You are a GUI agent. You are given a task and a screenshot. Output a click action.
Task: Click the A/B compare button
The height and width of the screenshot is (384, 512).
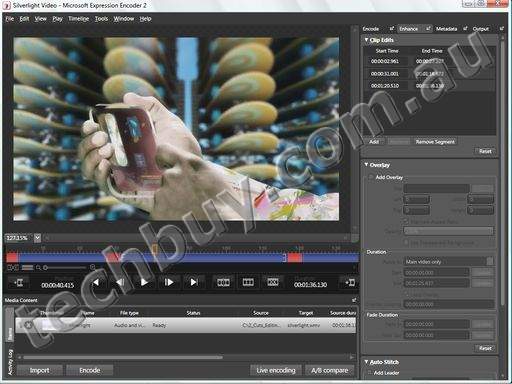click(330, 370)
